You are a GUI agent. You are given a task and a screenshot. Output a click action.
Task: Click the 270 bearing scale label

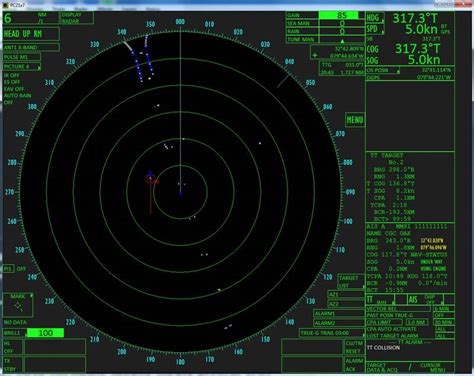[9, 192]
